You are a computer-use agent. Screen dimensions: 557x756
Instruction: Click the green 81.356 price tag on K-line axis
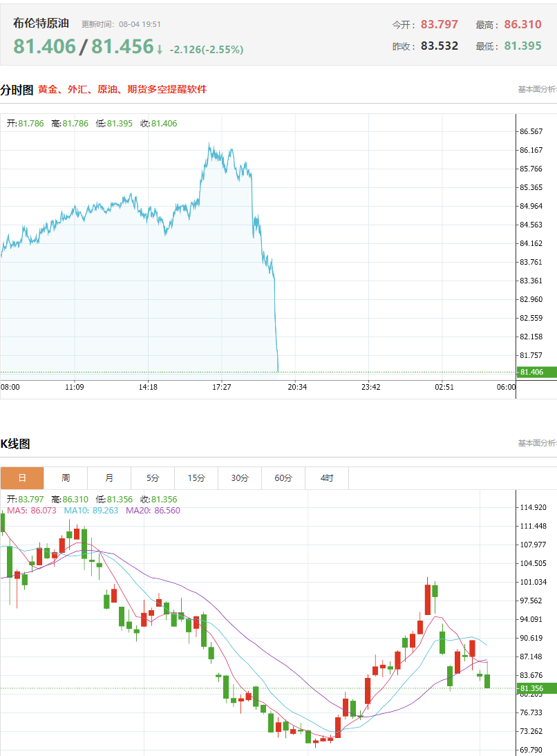(x=537, y=688)
